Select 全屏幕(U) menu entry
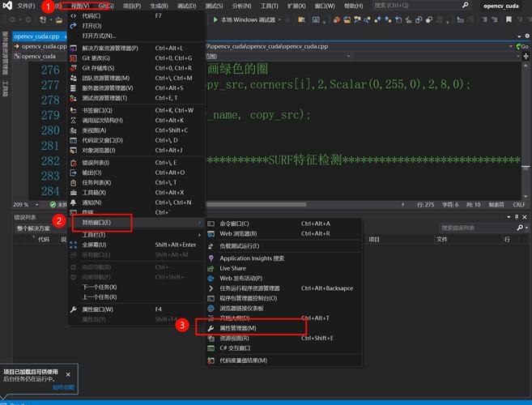Image resolution: width=532 pixels, height=405 pixels. (136, 245)
